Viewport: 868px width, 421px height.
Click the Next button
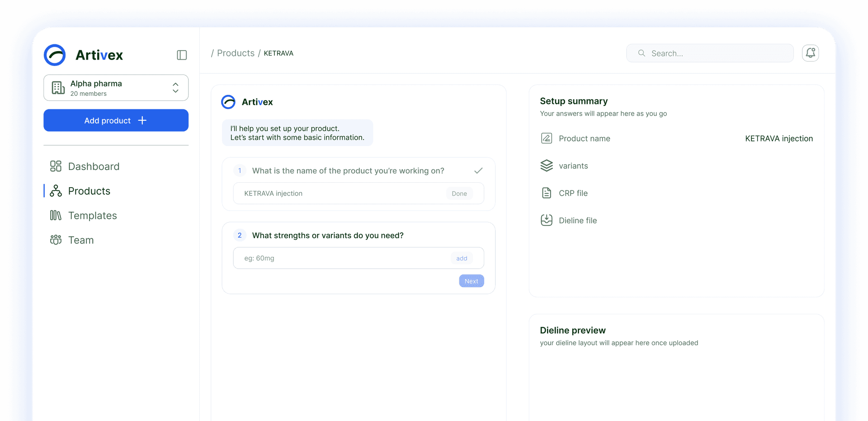(472, 281)
